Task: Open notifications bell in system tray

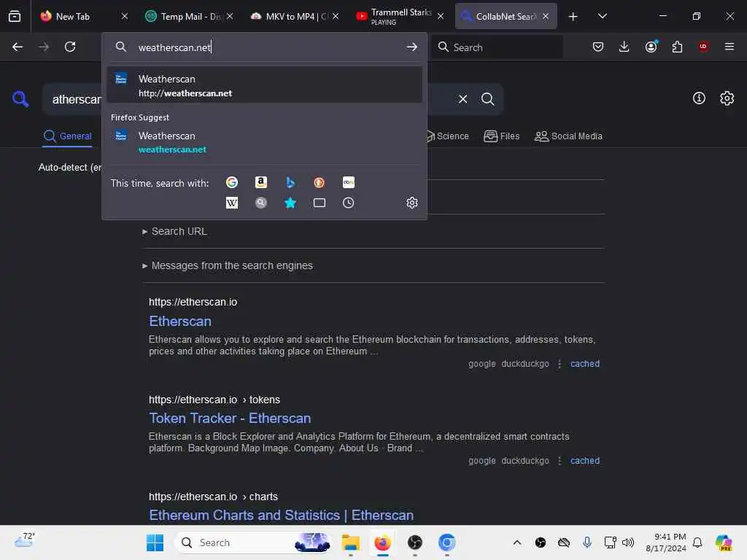Action: (697, 542)
